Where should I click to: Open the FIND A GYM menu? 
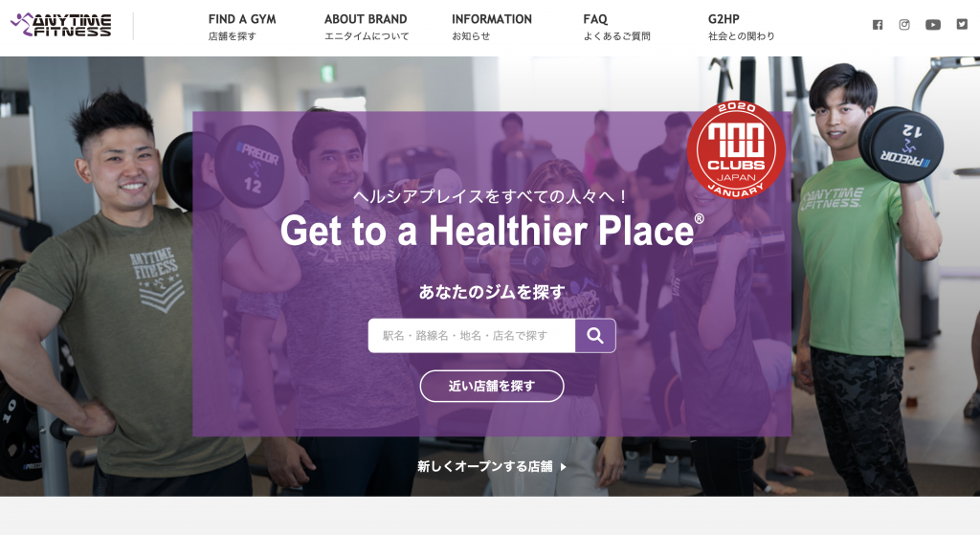[242, 27]
